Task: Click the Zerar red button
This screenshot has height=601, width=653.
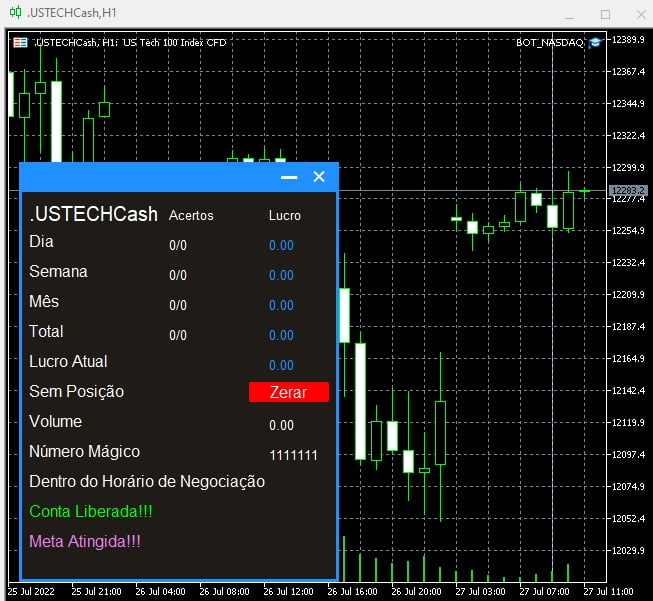Action: pos(289,392)
